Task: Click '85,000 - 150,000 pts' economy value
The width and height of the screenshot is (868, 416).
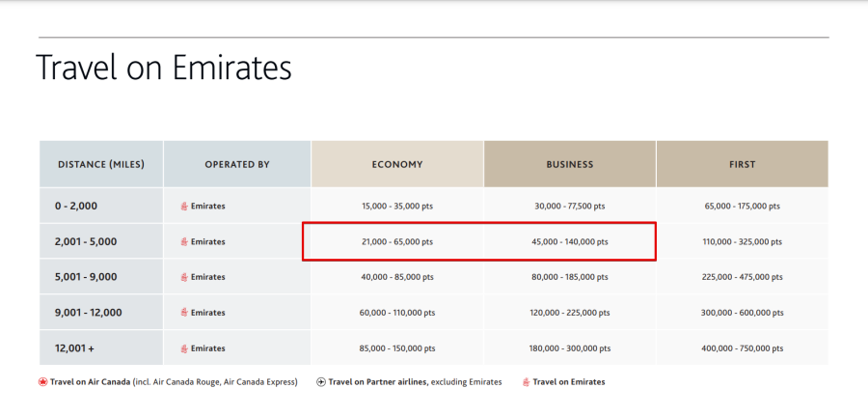Action: pyautogui.click(x=397, y=348)
